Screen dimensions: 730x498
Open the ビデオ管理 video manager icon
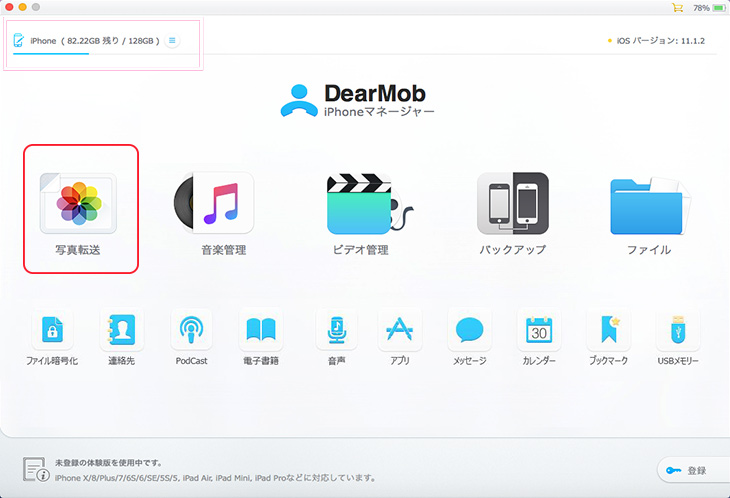tap(370, 204)
